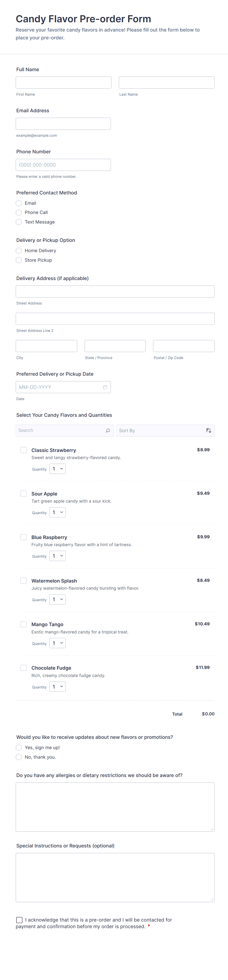The height and width of the screenshot is (980, 228).
Task: Click the calendar icon in date field
Action: point(105,387)
